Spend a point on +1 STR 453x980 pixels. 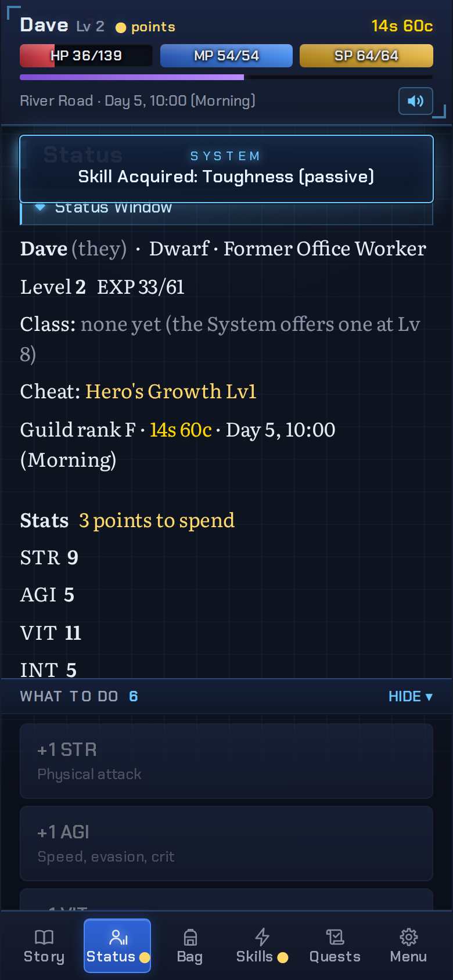coord(227,761)
